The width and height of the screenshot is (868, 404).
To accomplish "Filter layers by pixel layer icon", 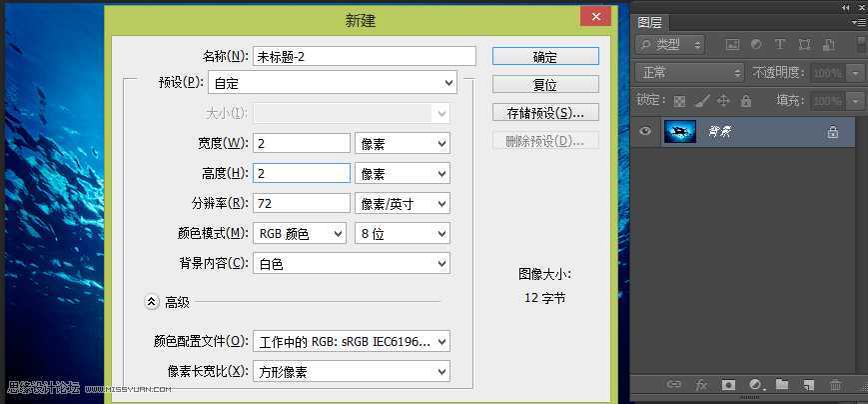I will (x=732, y=45).
